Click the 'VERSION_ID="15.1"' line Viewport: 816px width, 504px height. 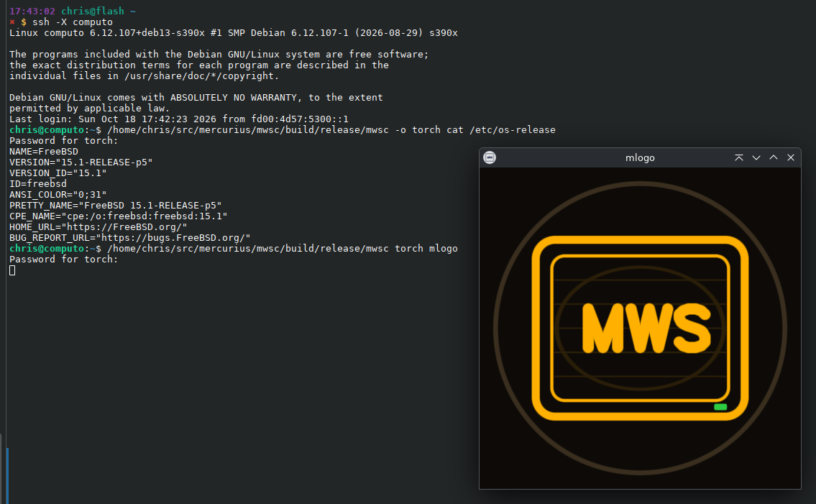point(58,173)
